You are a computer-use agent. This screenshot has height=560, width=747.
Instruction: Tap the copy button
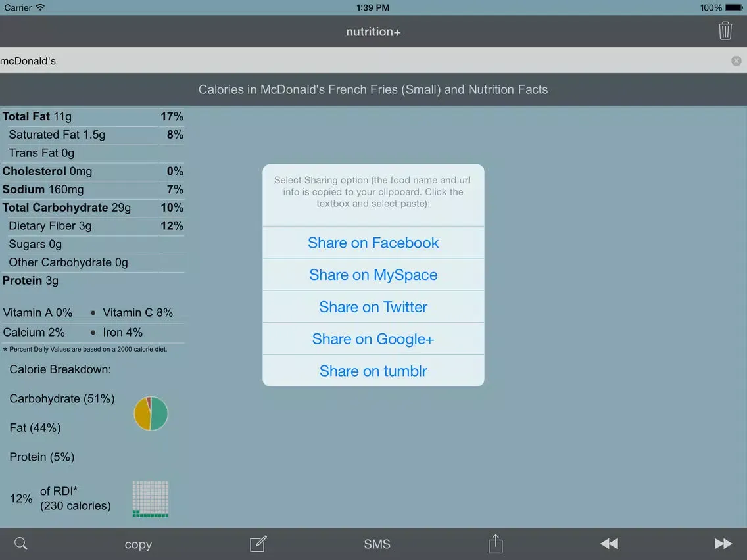pos(138,544)
